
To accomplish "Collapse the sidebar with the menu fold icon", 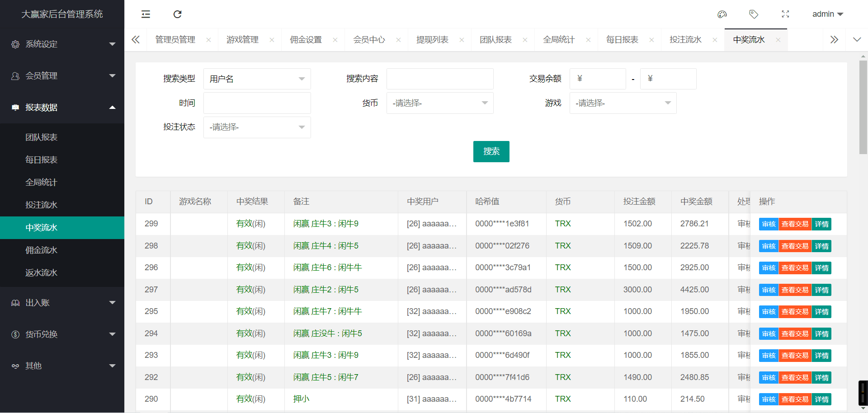I will tap(146, 14).
